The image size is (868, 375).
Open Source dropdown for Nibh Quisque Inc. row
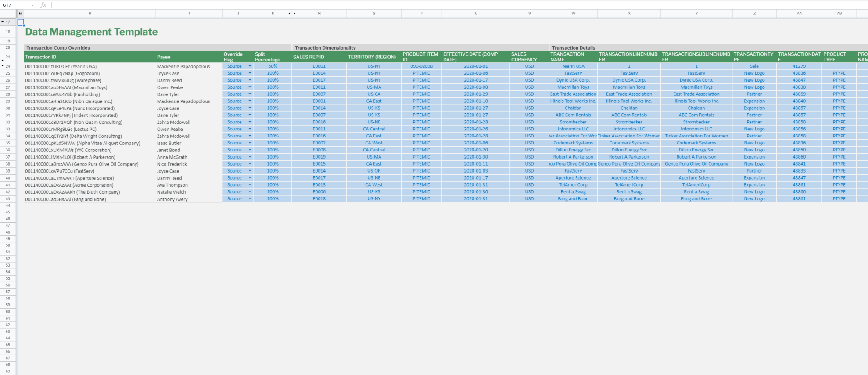click(x=250, y=101)
